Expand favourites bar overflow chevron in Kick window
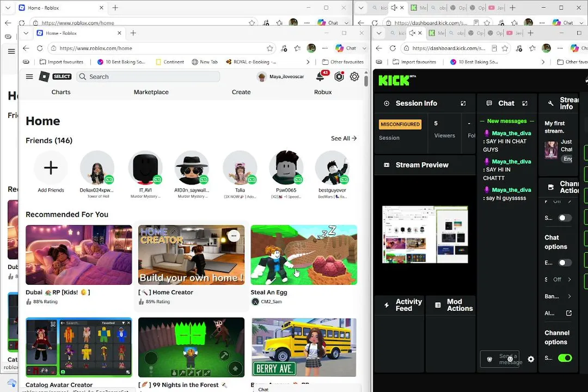Image resolution: width=588 pixels, height=392 pixels. click(x=543, y=62)
